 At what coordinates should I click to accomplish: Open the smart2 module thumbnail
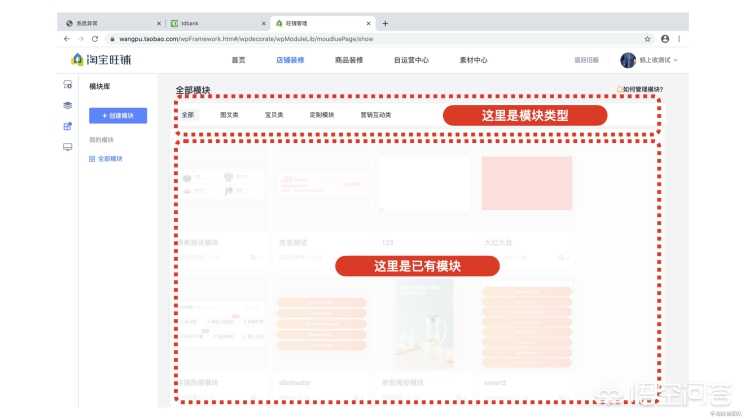point(527,327)
